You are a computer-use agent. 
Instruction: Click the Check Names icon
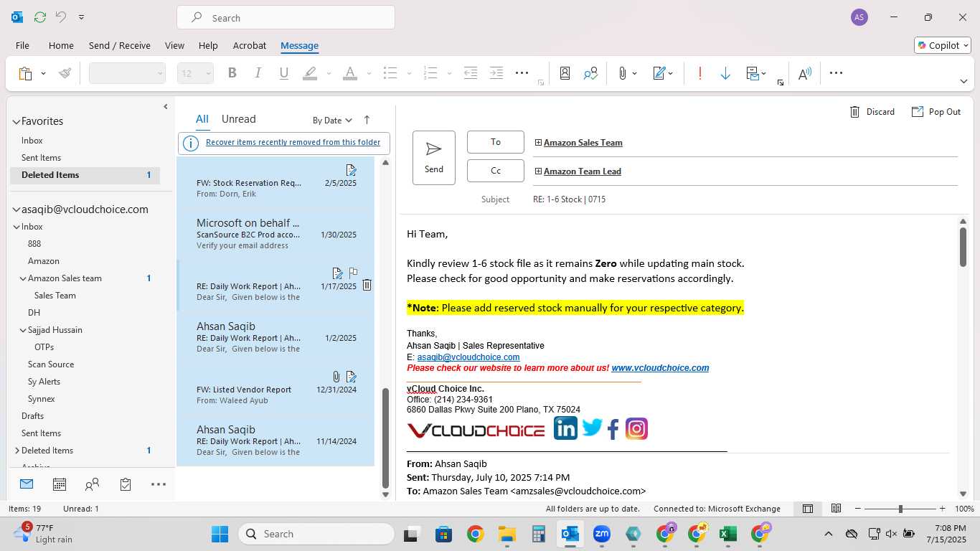click(x=590, y=73)
